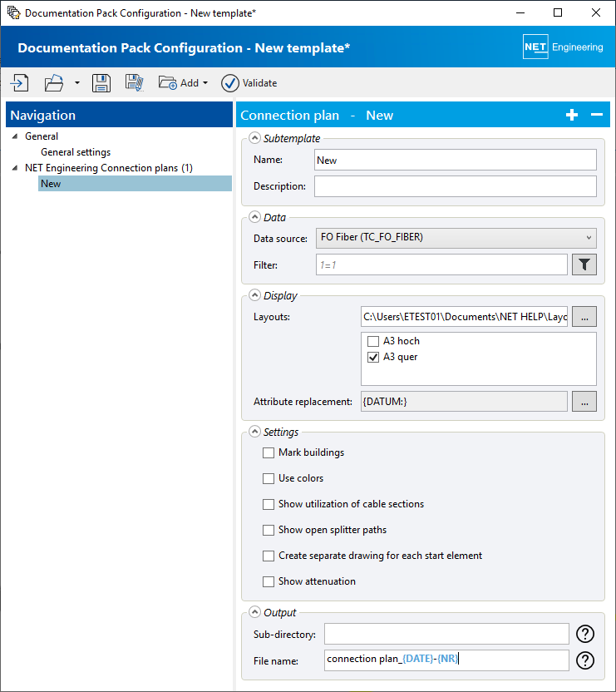Maximize the Documentation Pack Configuration window
The width and height of the screenshot is (616, 692).
tap(558, 12)
